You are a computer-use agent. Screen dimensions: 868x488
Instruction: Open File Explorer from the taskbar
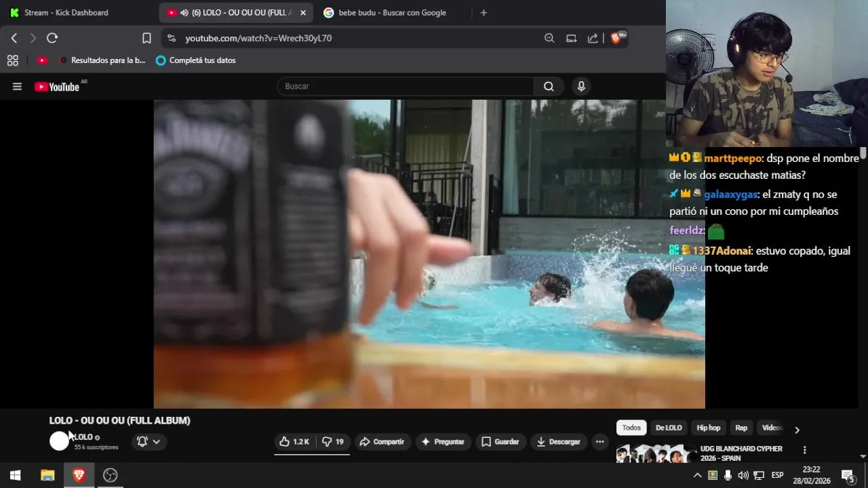point(47,475)
